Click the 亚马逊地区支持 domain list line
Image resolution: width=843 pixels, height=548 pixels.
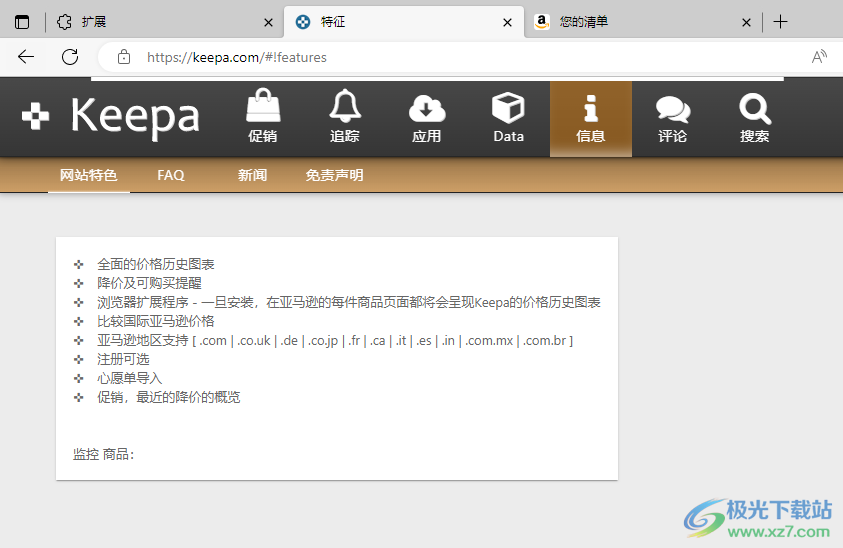pyautogui.click(x=335, y=340)
